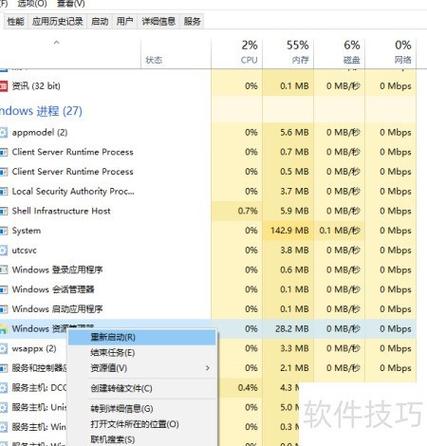Click the Local Security Authority process icon
This screenshot has width=427, height=446.
3,191
